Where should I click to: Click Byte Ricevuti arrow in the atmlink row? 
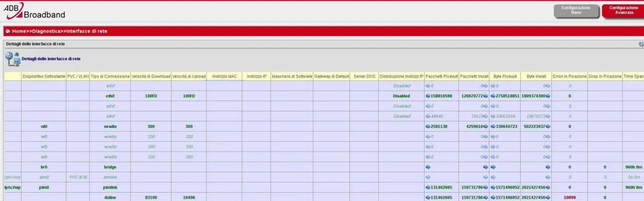click(x=493, y=178)
